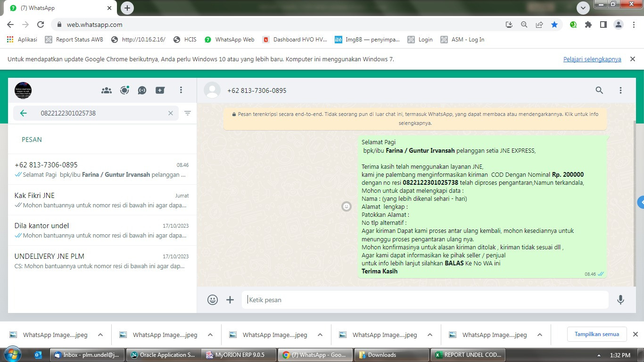
Task: Switch to MyORION ERP 9.0.5 taskbar window
Action: (x=239, y=355)
